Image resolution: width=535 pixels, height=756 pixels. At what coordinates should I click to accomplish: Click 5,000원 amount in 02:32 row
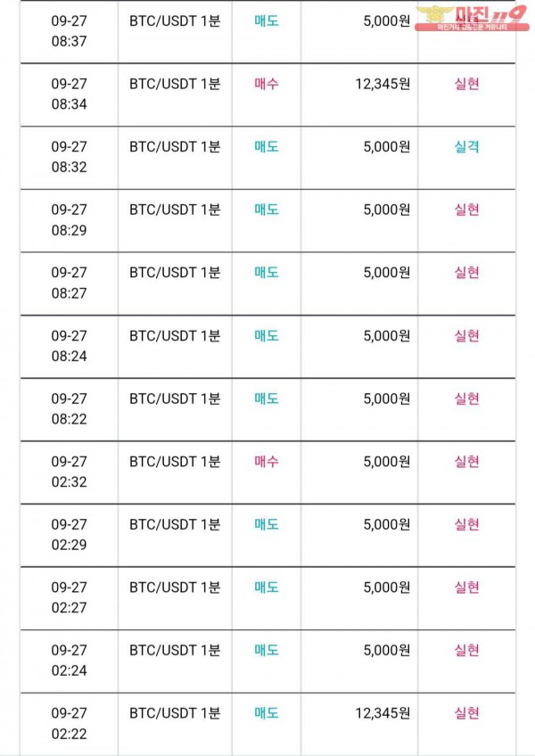[387, 462]
